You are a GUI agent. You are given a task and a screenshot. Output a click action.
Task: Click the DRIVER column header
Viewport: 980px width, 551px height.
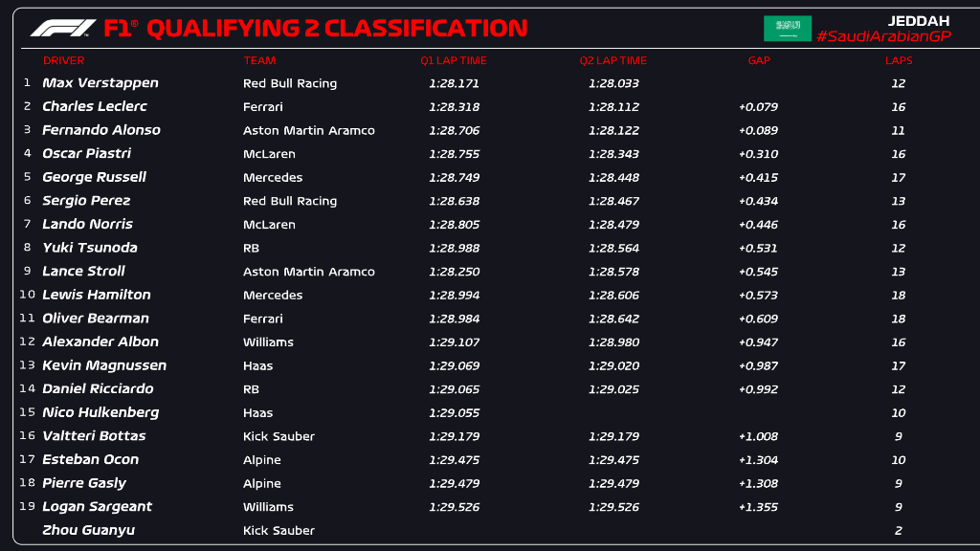[64, 60]
